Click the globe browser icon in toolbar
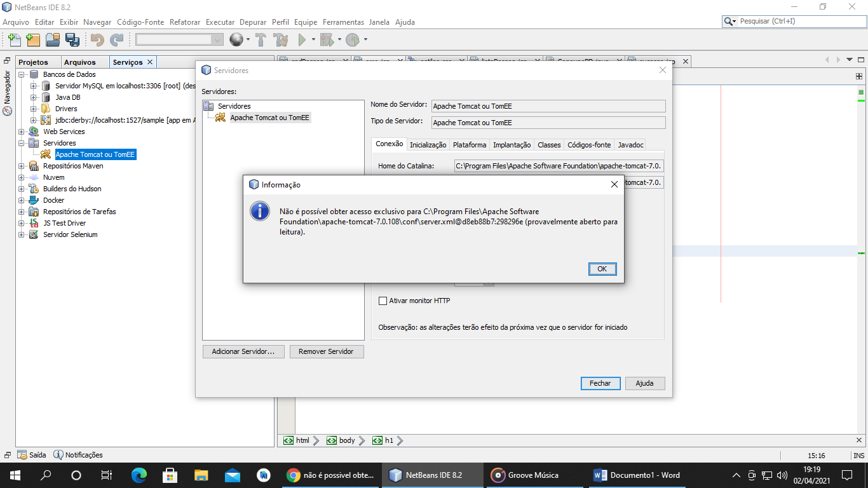This screenshot has height=488, width=868. 236,40
